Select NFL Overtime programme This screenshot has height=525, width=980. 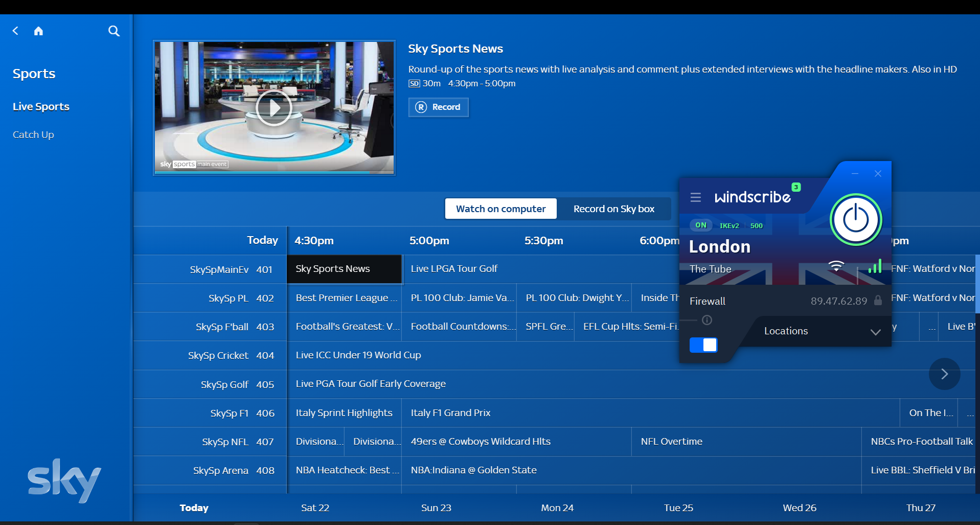click(746, 442)
